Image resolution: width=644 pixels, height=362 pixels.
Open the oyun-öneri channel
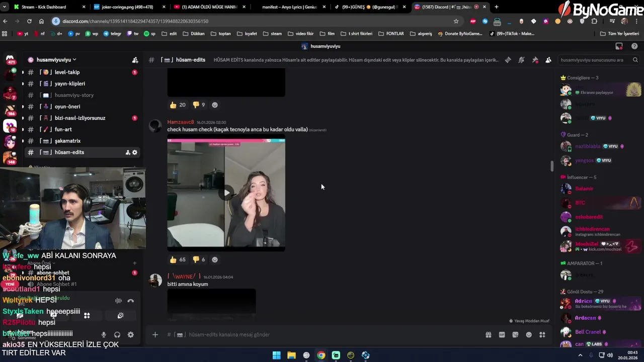67,107
